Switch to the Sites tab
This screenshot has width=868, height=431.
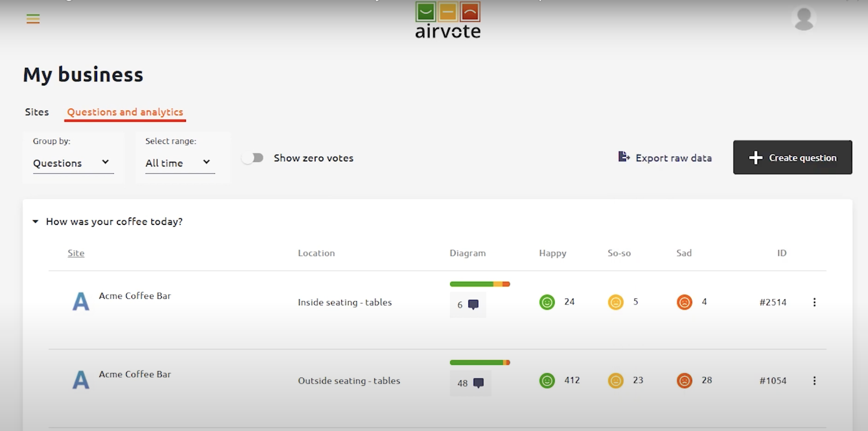coord(37,112)
